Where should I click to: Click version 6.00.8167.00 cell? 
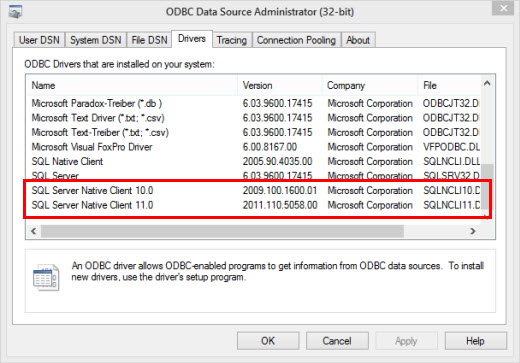click(270, 147)
